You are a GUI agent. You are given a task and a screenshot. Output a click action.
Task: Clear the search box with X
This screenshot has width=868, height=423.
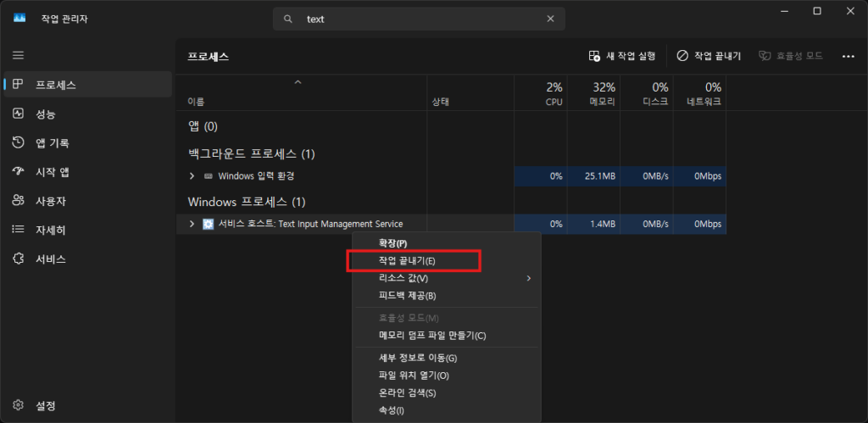[550, 19]
